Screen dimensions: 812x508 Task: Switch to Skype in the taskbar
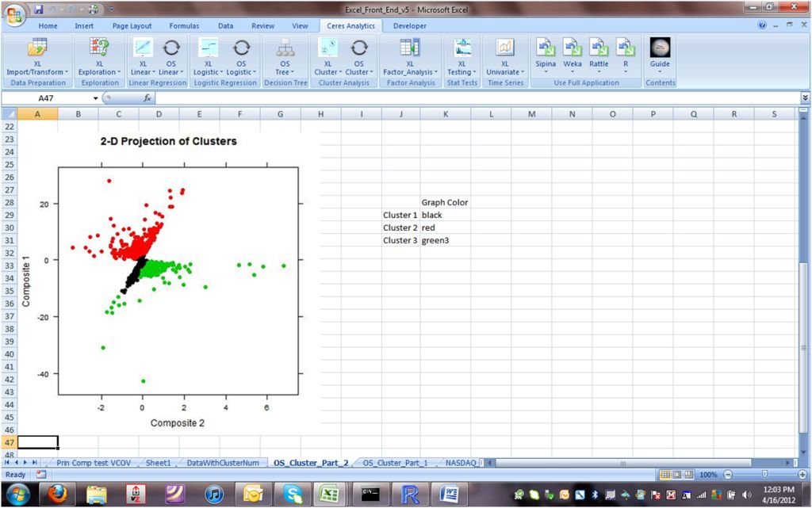(x=292, y=495)
